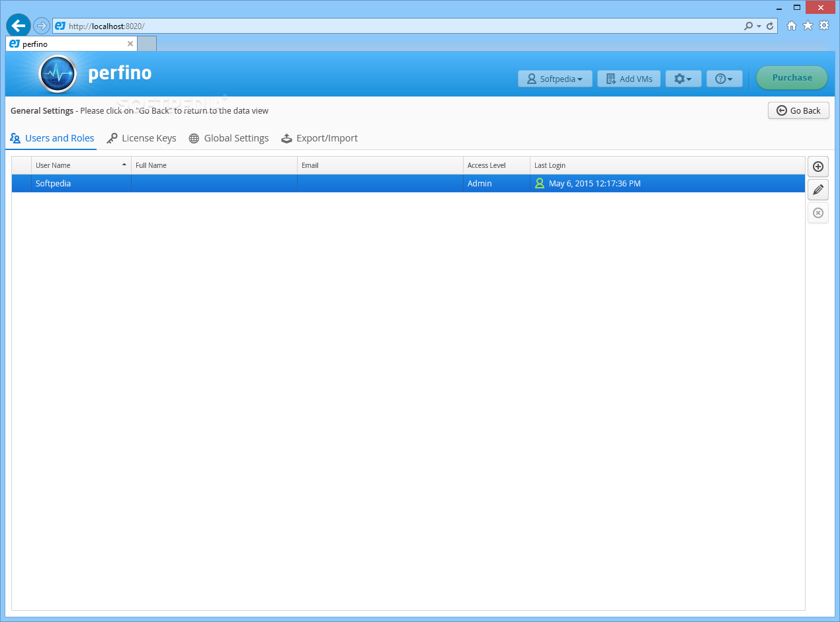The width and height of the screenshot is (840, 622).
Task: Click the Admin access level cell
Action: (497, 184)
